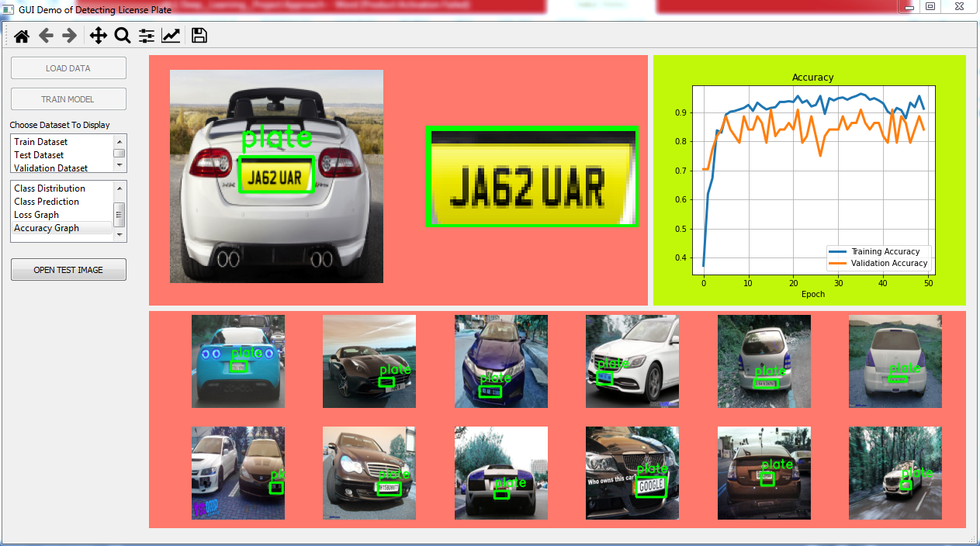Screen dimensions: 980x546
Task: Activate the Pan tool icon
Action: point(98,35)
